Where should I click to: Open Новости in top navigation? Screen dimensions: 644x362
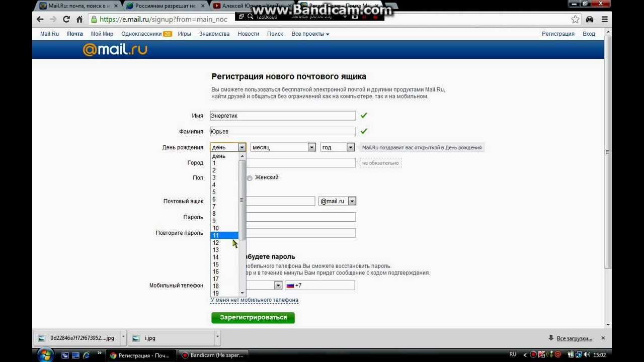coord(248,34)
